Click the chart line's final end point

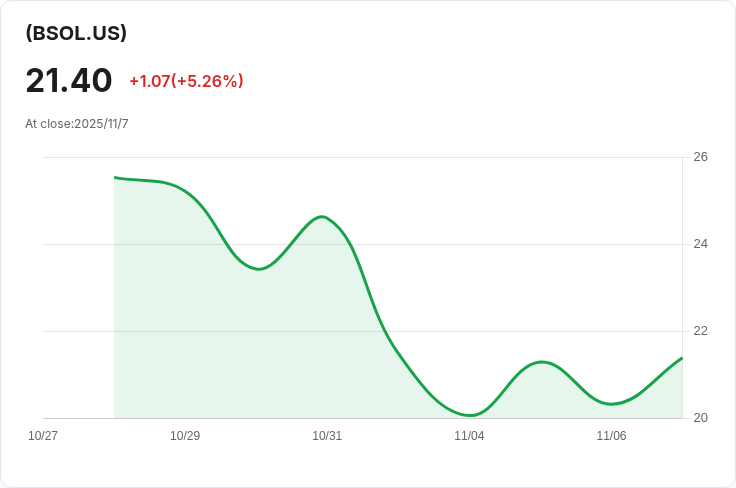(x=682, y=358)
